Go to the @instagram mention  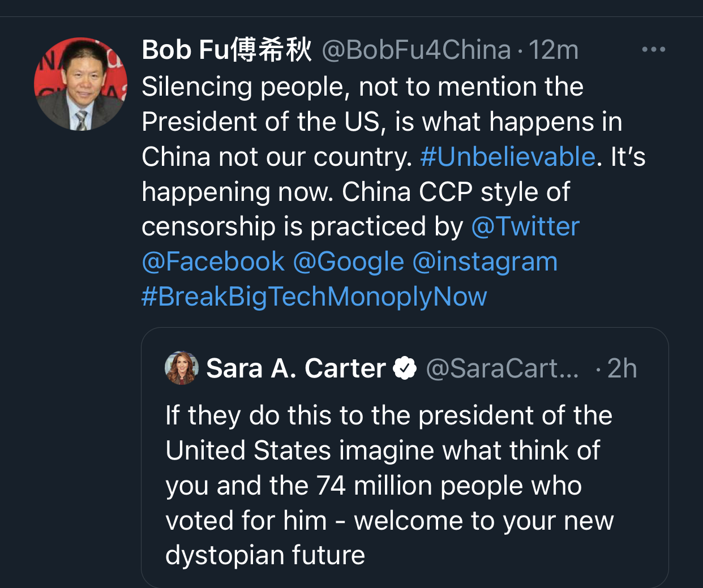tap(485, 261)
